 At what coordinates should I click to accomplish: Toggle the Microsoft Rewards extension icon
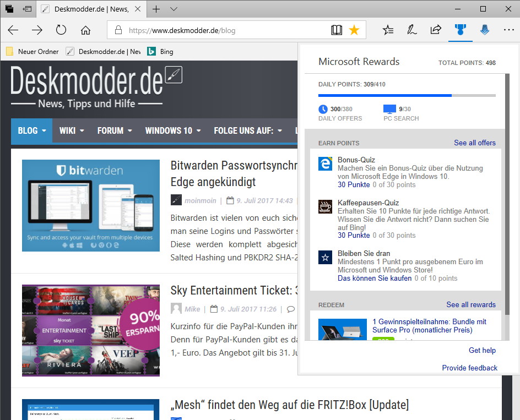[461, 30]
